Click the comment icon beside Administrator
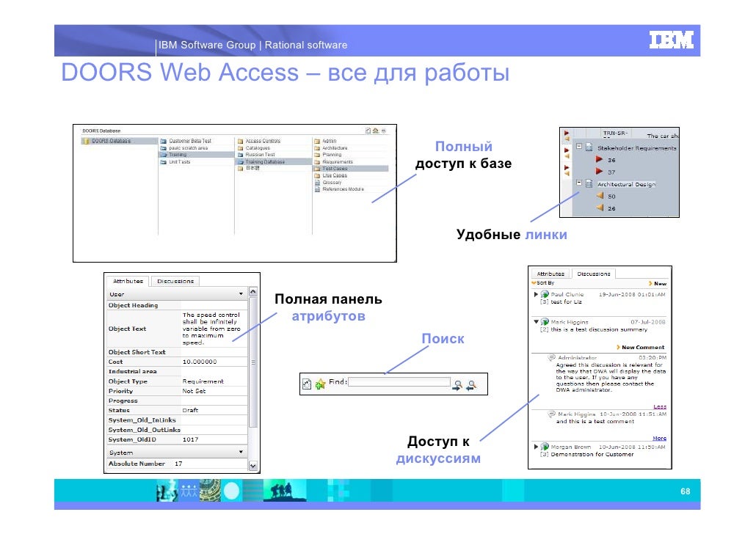This screenshot has height=534, width=756. pyautogui.click(x=551, y=358)
